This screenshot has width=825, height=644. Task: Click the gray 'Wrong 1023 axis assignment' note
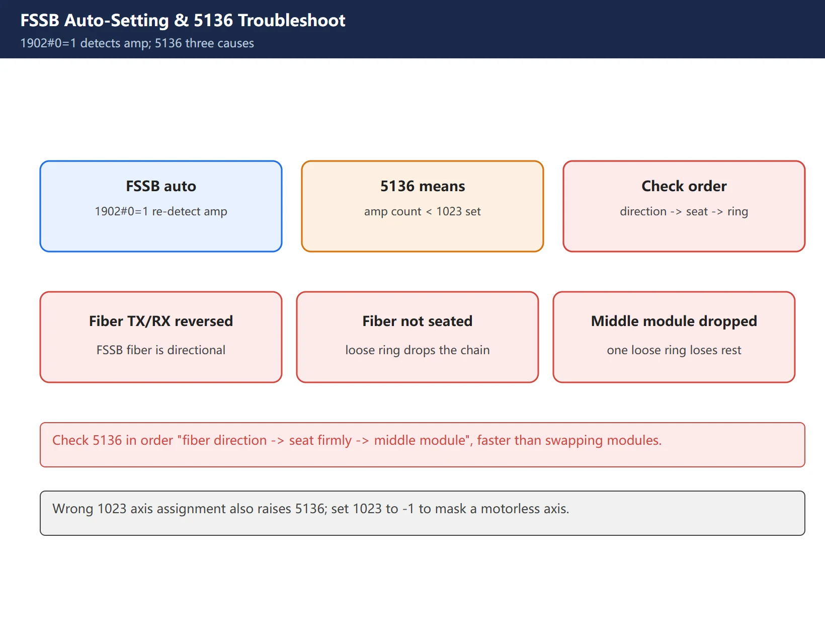pos(423,513)
